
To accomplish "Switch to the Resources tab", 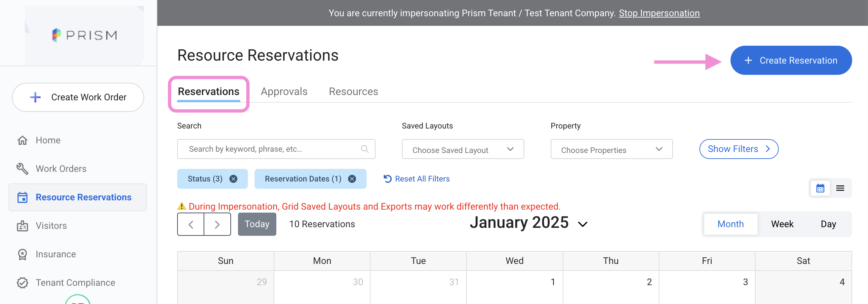I will [x=353, y=91].
